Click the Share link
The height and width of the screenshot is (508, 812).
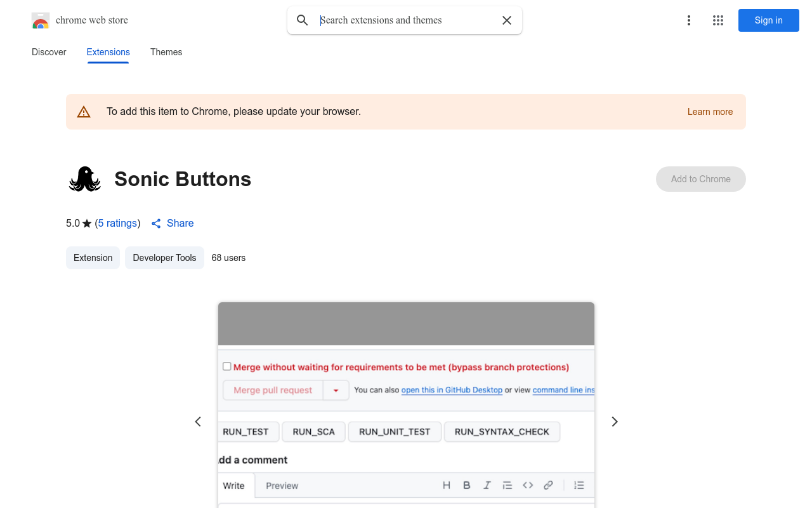pos(180,224)
